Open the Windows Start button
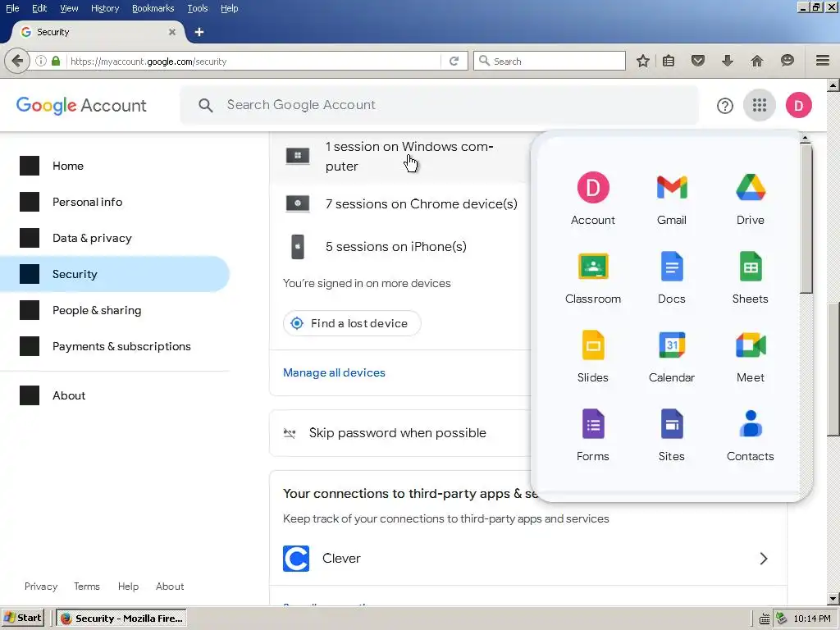The height and width of the screenshot is (630, 840). tap(23, 618)
